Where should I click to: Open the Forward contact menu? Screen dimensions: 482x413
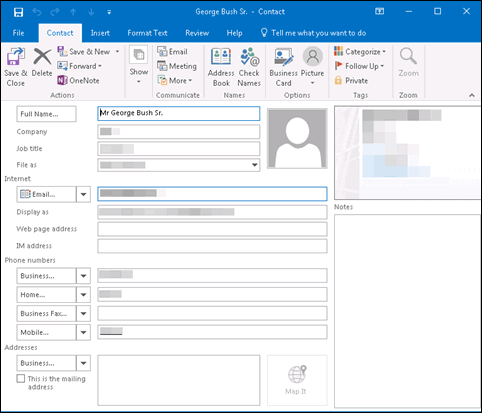[79, 66]
